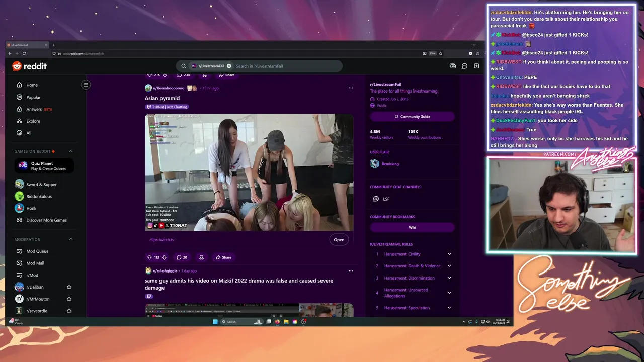
Task: Upvote the Asian pyramid post
Action: 149,257
